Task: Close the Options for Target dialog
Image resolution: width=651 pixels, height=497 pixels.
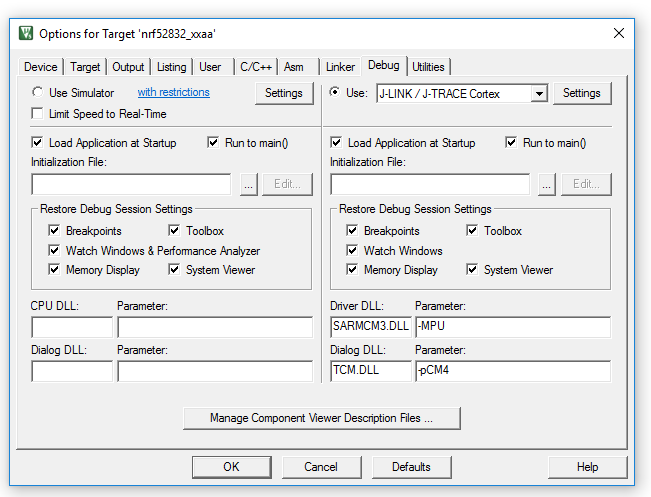Action: click(x=619, y=33)
